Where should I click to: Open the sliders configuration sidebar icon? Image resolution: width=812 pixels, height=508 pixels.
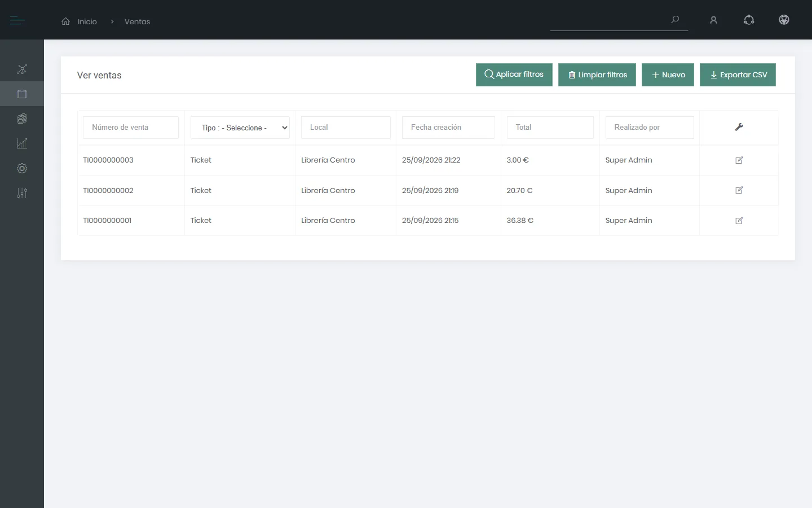click(x=22, y=193)
